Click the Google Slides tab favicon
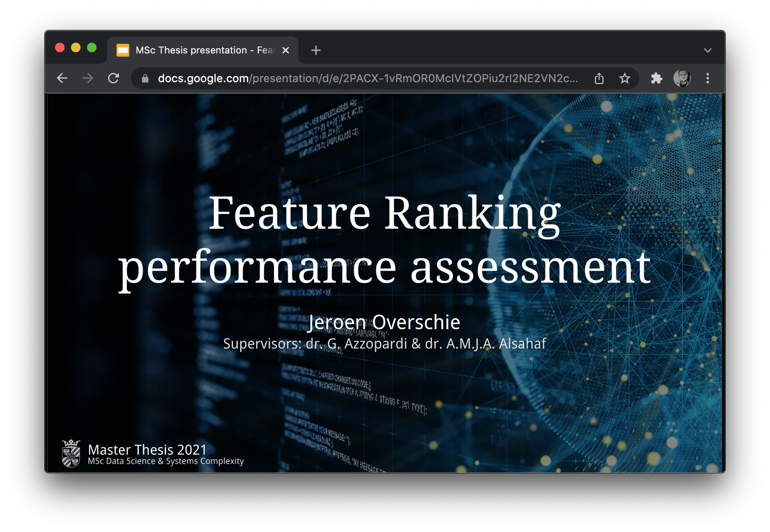The width and height of the screenshot is (770, 532). click(x=123, y=50)
